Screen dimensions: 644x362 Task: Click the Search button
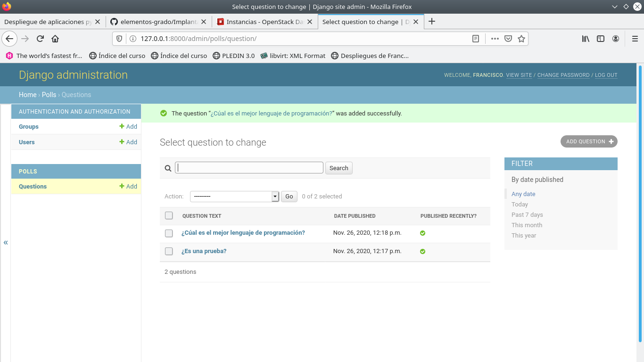click(339, 168)
